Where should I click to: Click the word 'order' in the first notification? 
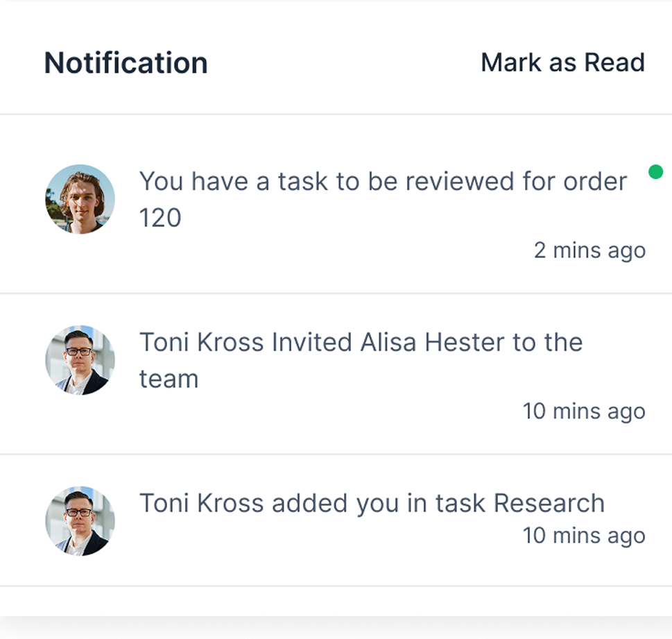(595, 181)
